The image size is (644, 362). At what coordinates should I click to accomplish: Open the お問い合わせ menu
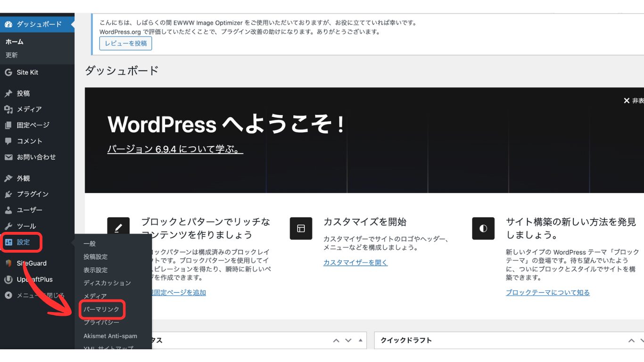pos(37,157)
